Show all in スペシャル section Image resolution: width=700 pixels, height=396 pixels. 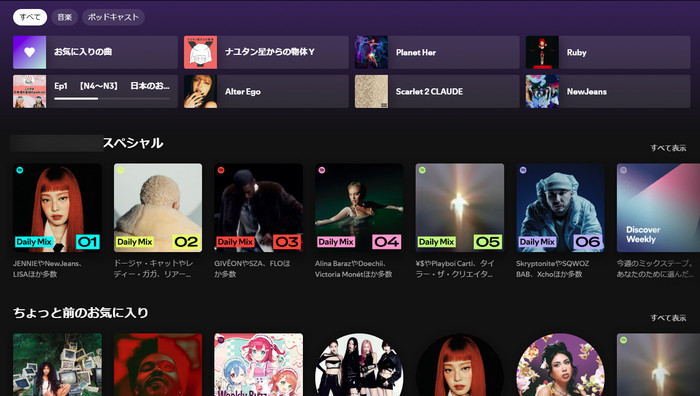tap(668, 148)
